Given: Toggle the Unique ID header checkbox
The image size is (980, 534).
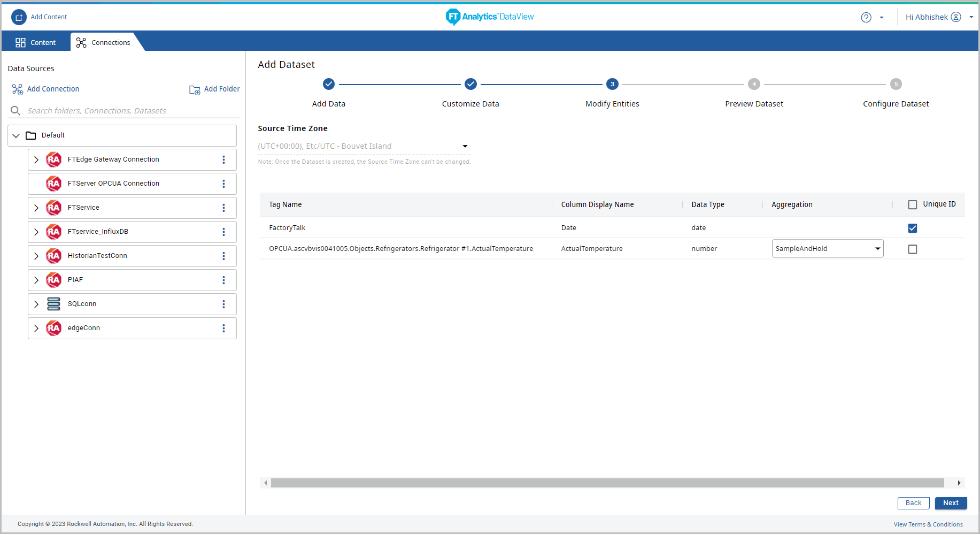Looking at the screenshot, I should pyautogui.click(x=912, y=204).
